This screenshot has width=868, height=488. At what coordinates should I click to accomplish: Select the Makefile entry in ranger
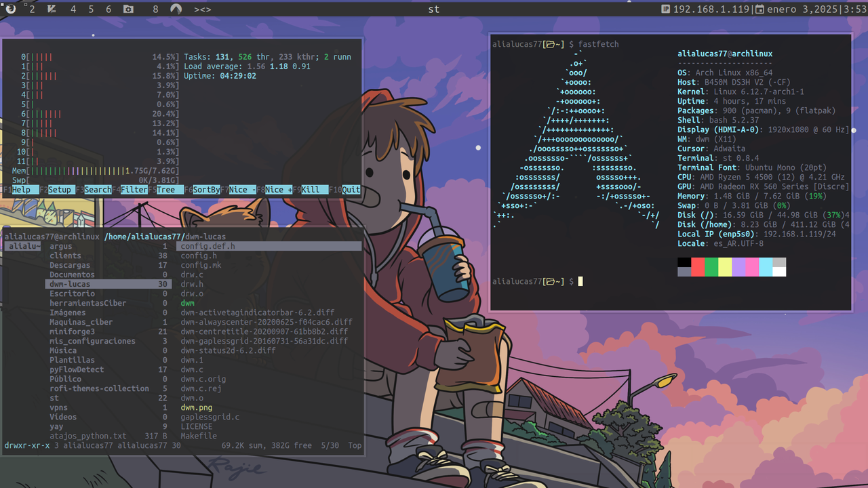point(199,436)
